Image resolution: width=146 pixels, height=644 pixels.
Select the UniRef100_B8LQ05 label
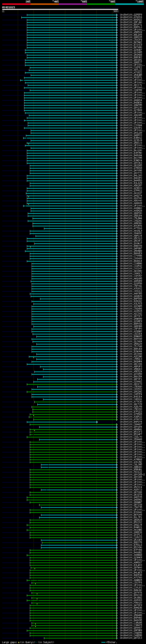[131, 35]
